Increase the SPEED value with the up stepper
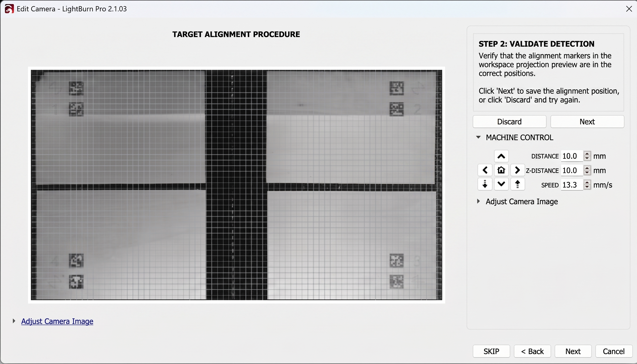Viewport: 637px width, 364px height. 587,182
